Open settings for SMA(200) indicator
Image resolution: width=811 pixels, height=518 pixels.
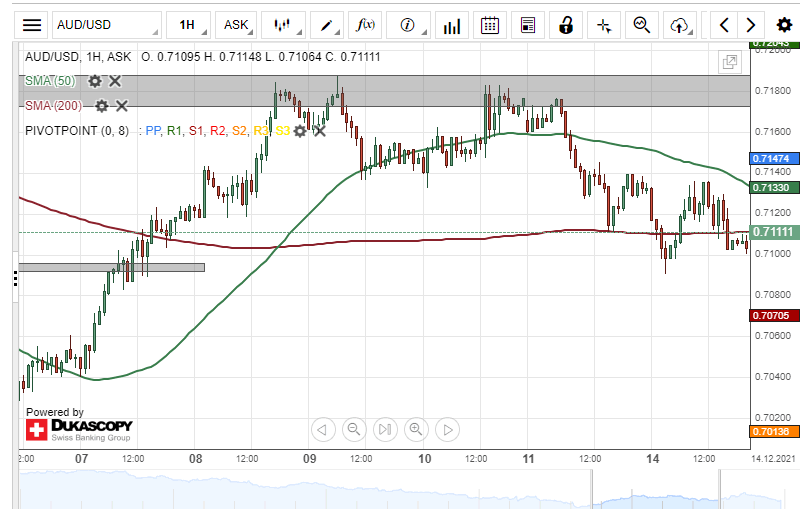(101, 105)
